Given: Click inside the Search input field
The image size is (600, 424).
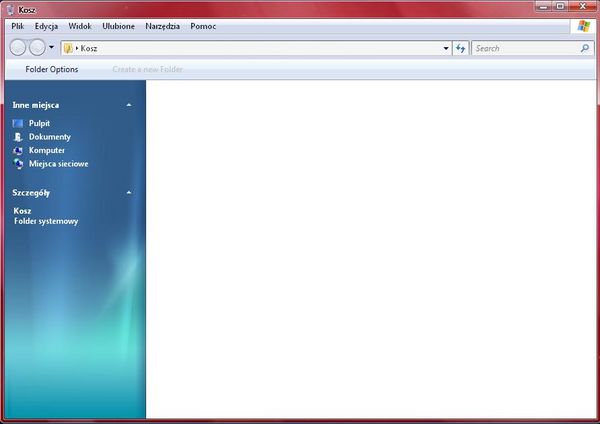Looking at the screenshot, I should [x=523, y=48].
